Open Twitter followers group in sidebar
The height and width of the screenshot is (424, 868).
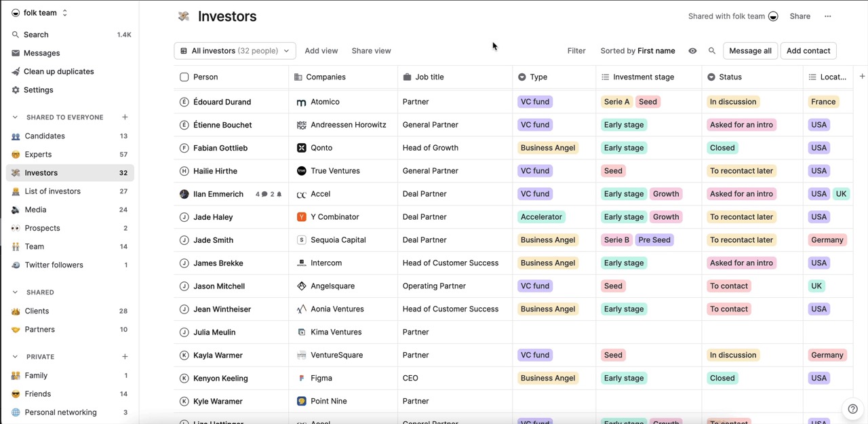(70, 265)
